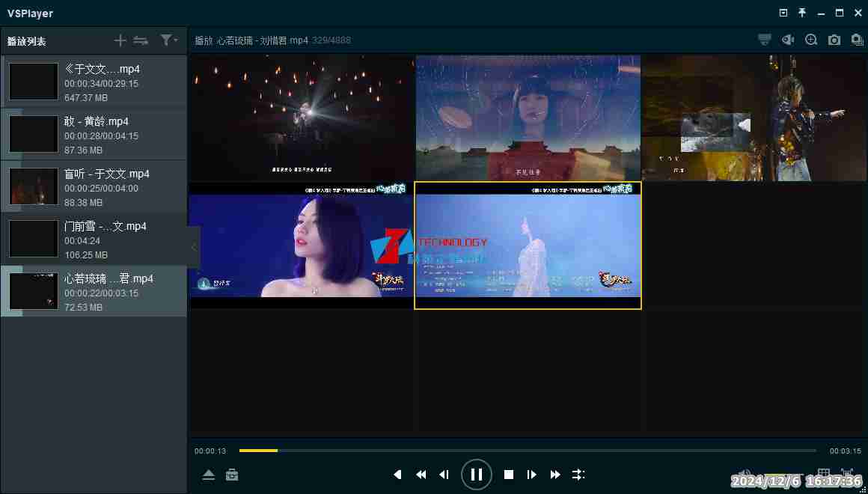Click the add file plus icon in playlist
868x494 pixels.
point(120,40)
